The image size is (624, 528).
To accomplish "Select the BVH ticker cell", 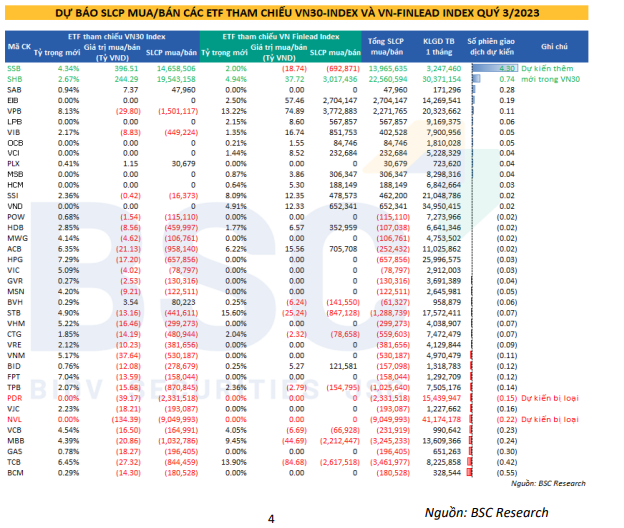I will [15, 302].
